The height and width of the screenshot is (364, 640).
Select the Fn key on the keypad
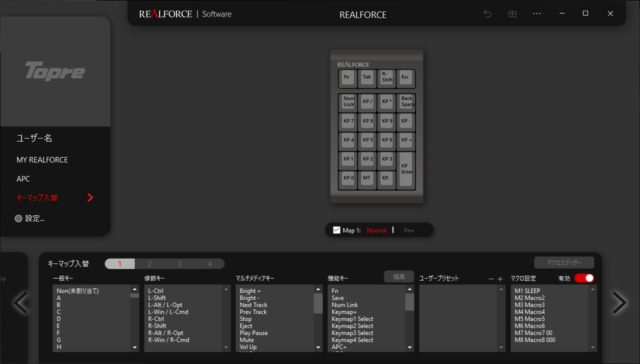coord(347,78)
